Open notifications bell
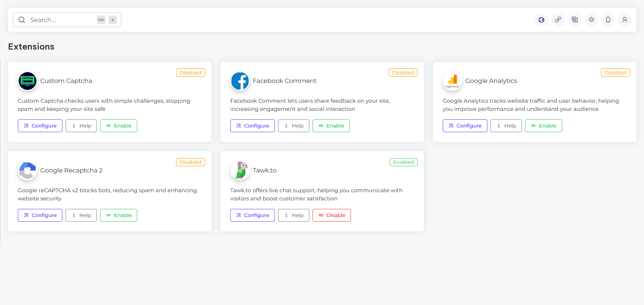Image resolution: width=644 pixels, height=305 pixels. pos(608,20)
